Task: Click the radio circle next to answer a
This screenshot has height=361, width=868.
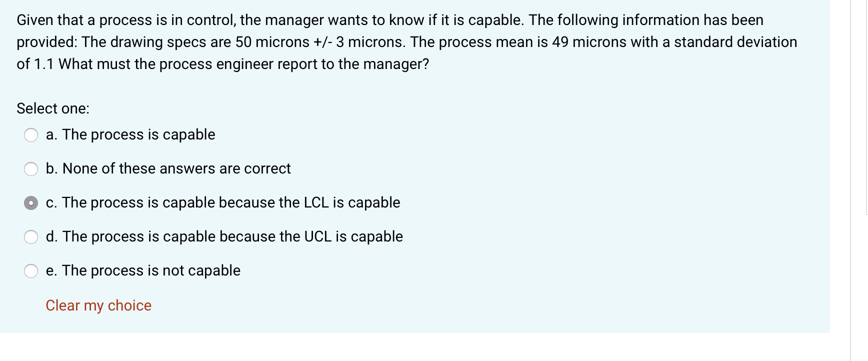Action: (31, 134)
